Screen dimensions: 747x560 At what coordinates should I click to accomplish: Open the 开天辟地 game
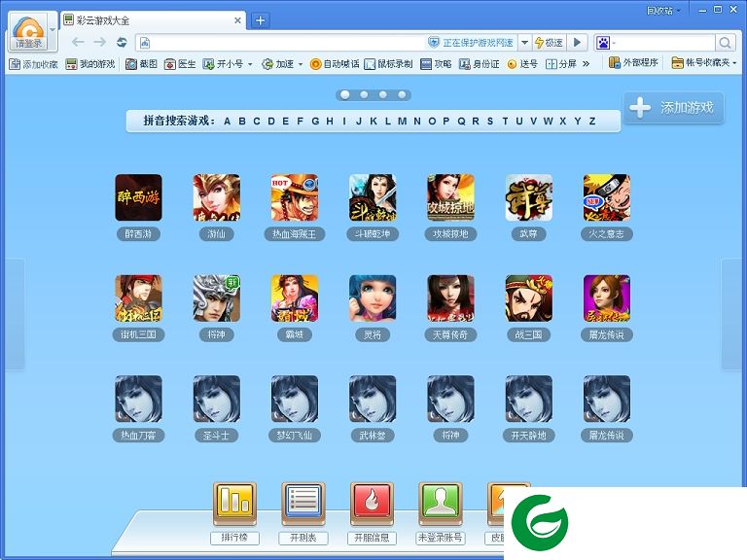pyautogui.click(x=529, y=399)
